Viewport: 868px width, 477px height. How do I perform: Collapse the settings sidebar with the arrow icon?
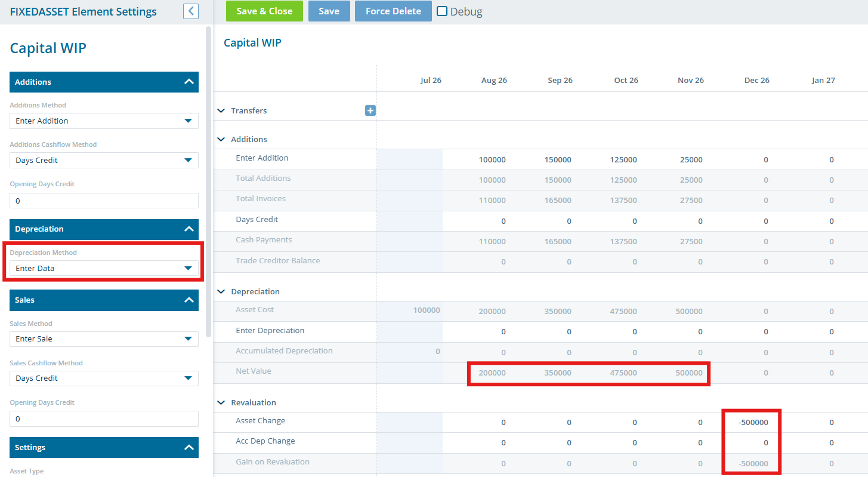(x=191, y=11)
